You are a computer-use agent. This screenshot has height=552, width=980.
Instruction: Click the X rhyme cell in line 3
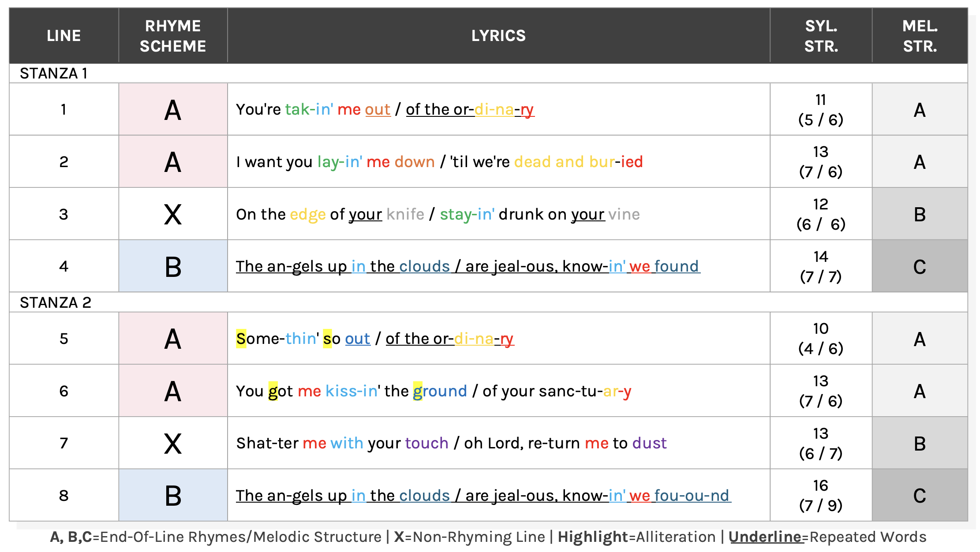173,214
